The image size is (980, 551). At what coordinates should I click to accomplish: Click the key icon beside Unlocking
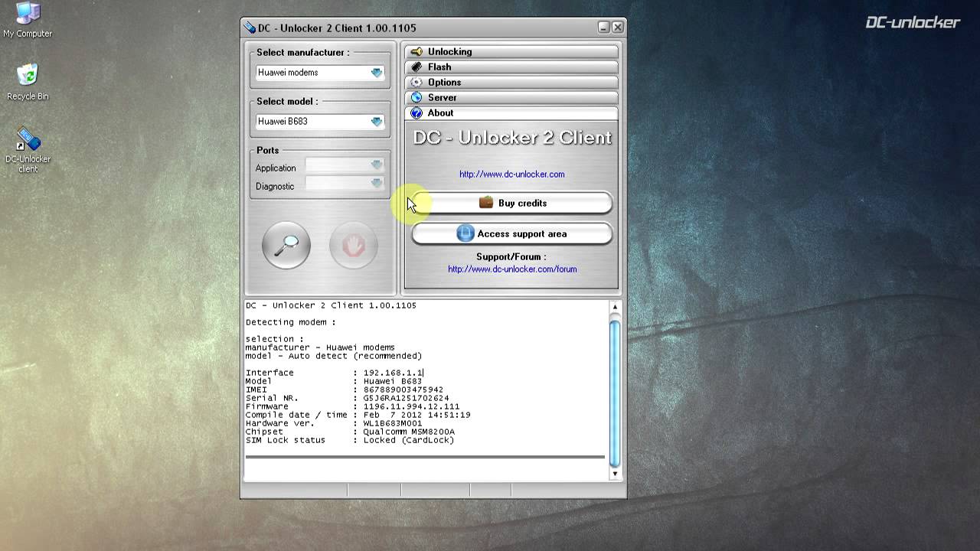click(x=416, y=52)
